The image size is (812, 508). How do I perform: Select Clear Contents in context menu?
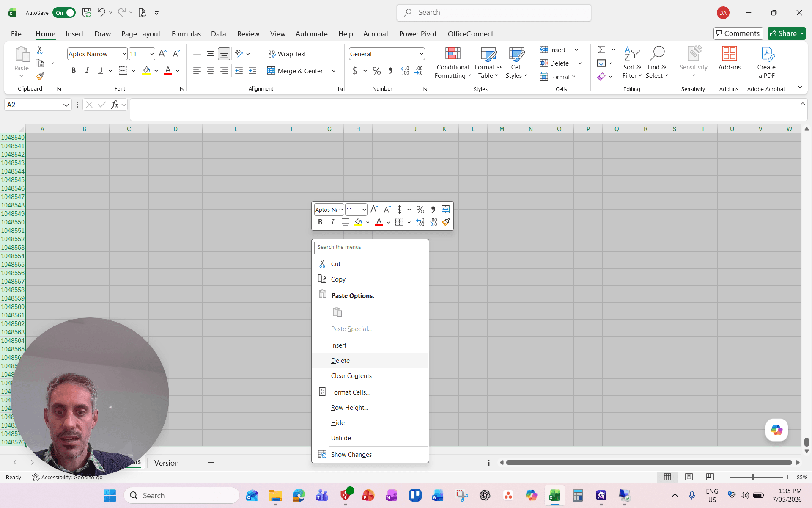coord(370,376)
